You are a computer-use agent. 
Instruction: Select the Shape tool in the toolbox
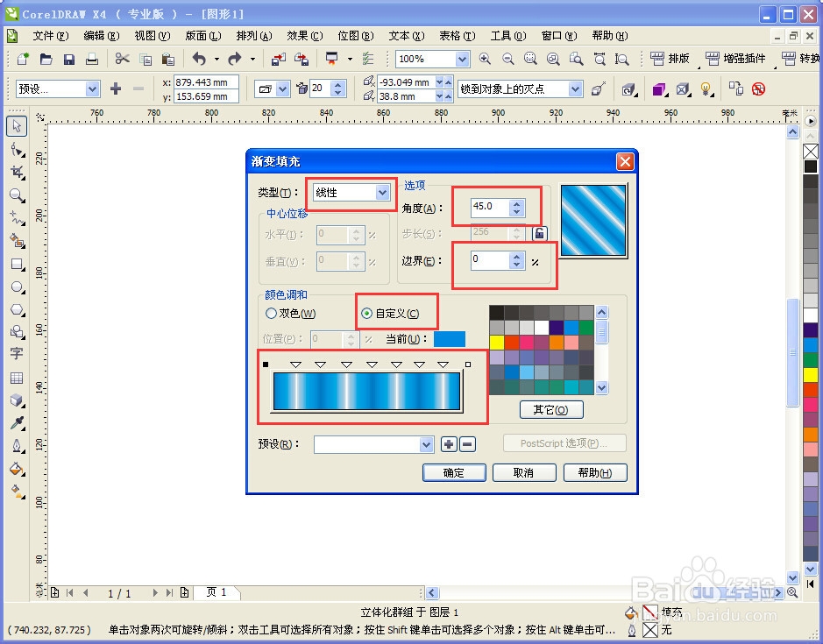(x=17, y=150)
